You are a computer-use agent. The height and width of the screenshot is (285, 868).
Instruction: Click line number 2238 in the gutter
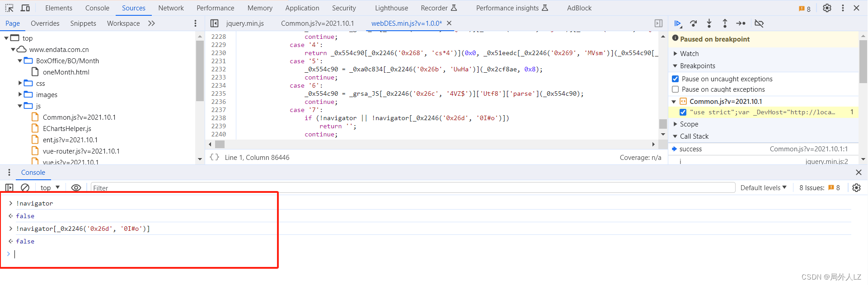coord(219,118)
